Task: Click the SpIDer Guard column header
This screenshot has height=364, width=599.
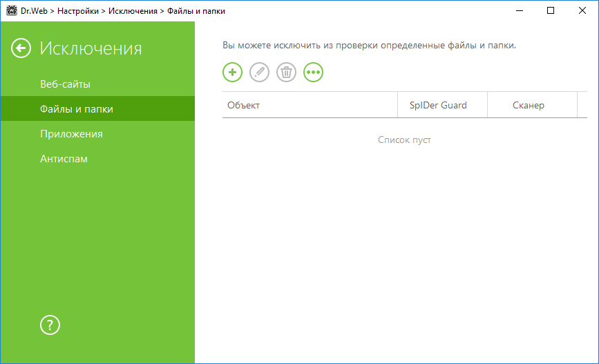Action: point(442,105)
